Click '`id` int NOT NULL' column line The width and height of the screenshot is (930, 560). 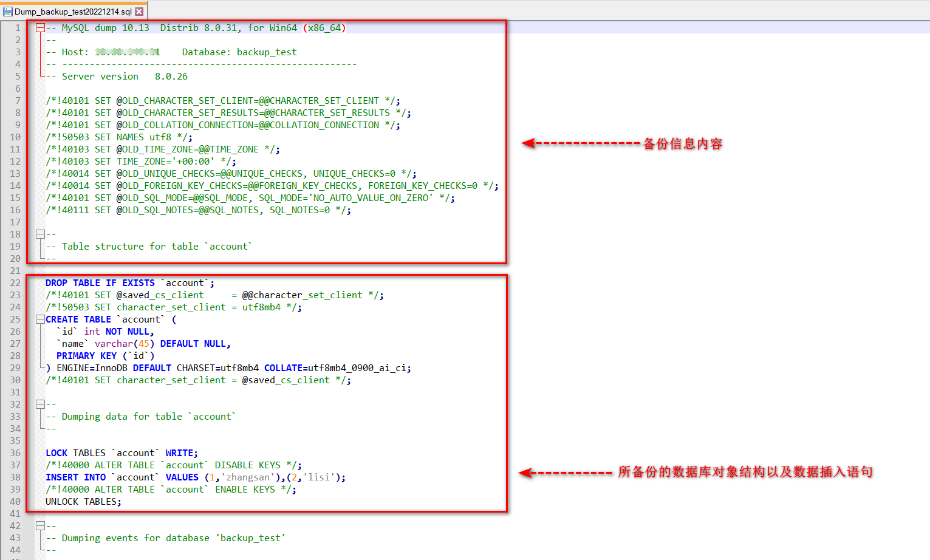tap(105, 332)
